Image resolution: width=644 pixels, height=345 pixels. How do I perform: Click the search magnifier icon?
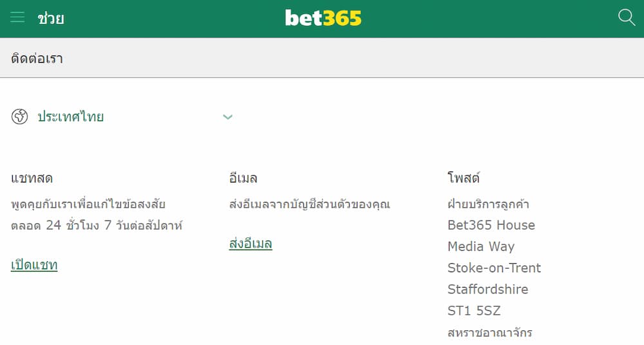(626, 17)
